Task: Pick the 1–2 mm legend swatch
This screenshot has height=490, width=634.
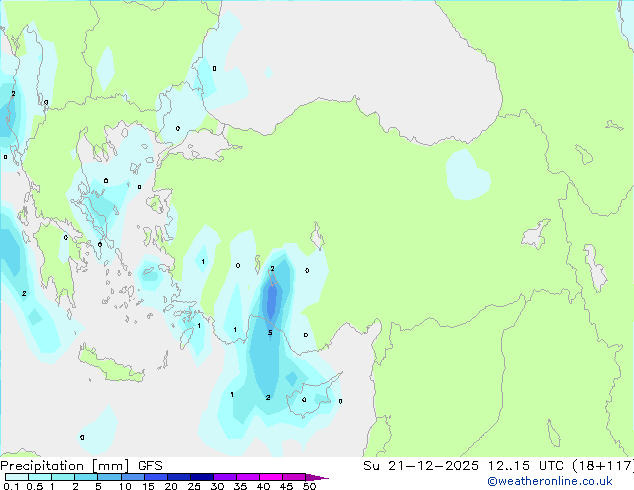Action: (x=63, y=477)
